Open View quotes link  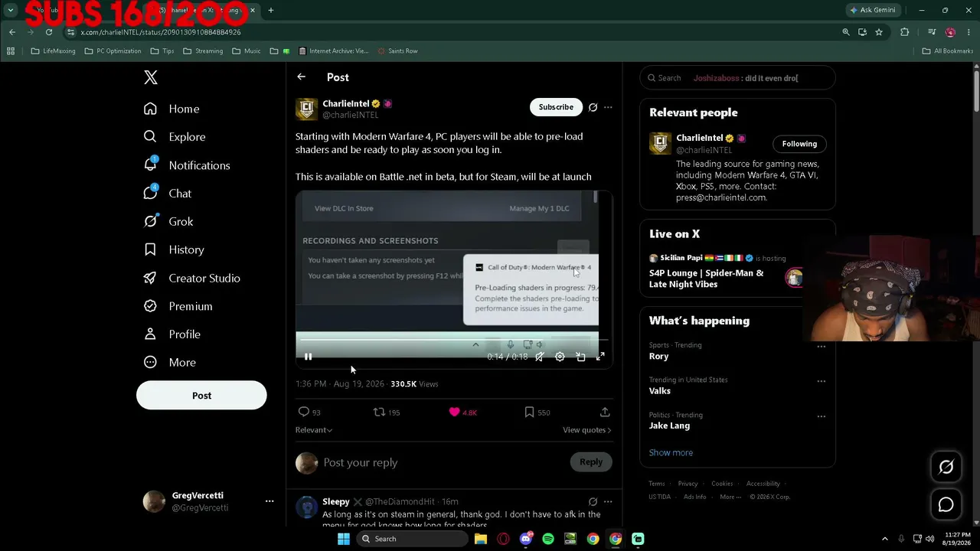pos(587,430)
